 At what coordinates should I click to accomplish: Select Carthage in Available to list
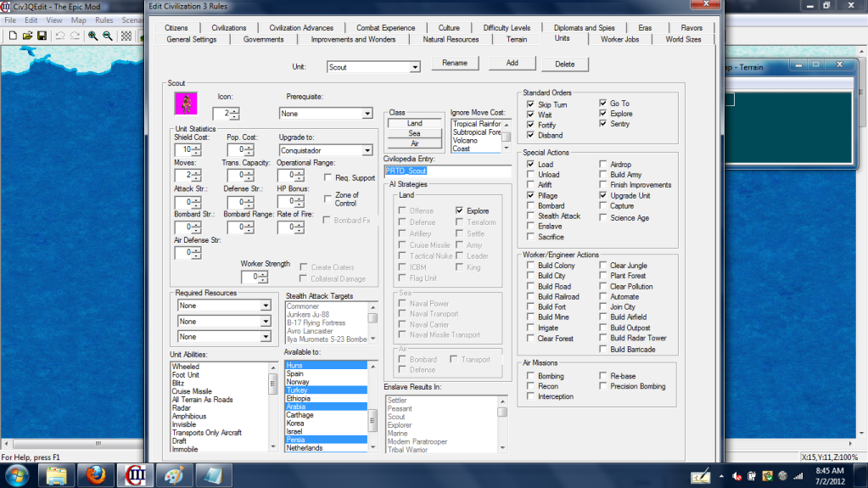point(326,415)
